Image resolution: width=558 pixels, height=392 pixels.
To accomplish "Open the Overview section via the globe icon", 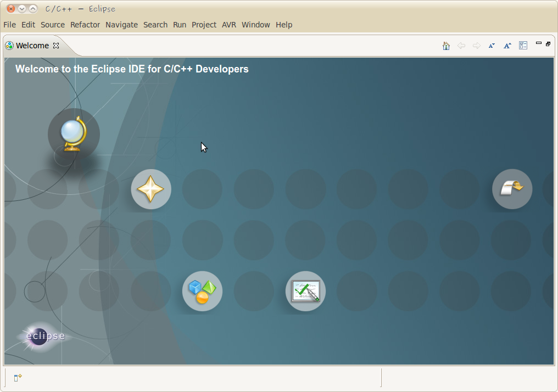I will pyautogui.click(x=74, y=133).
